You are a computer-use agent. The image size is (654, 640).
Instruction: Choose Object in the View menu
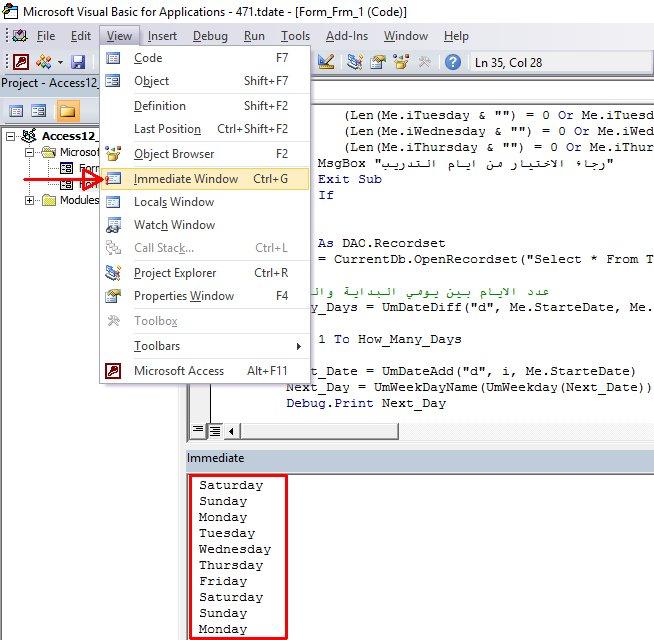click(x=205, y=81)
